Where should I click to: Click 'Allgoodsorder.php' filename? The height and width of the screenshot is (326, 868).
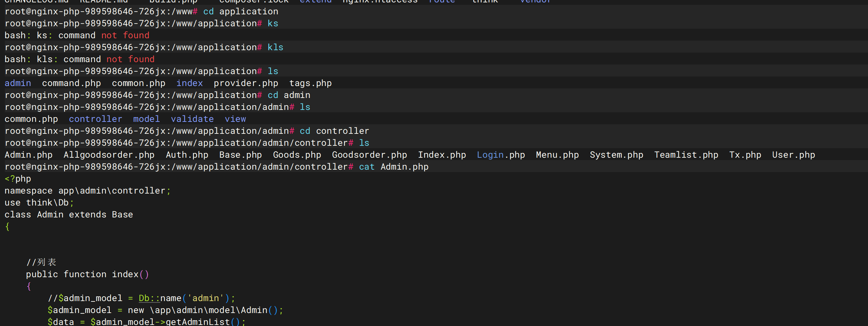109,155
